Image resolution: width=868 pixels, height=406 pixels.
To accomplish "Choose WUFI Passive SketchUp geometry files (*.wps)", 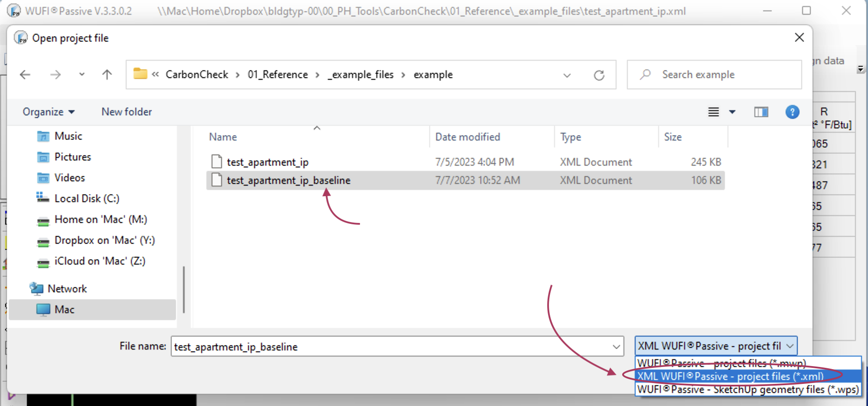I will tap(748, 389).
